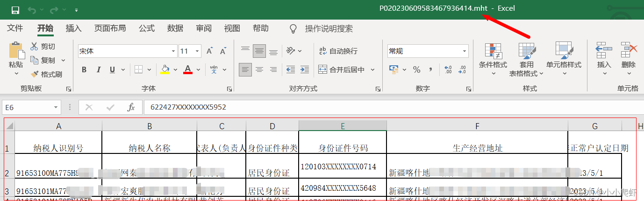Screen dimensions: 644x201
Task: Click Increase Indent icon
Action: click(304, 69)
